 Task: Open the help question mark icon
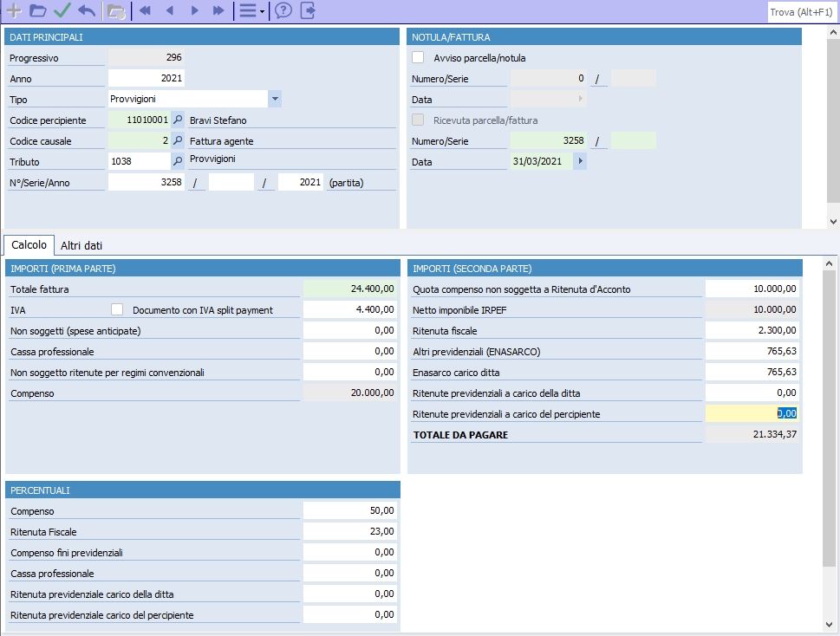(x=283, y=11)
